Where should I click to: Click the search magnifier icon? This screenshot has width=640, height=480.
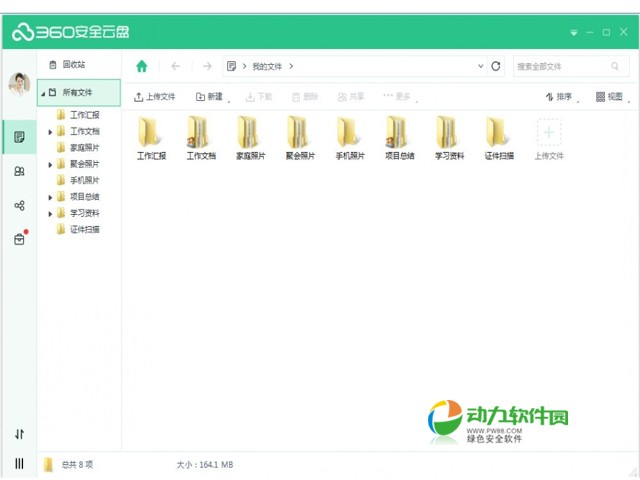pos(615,66)
